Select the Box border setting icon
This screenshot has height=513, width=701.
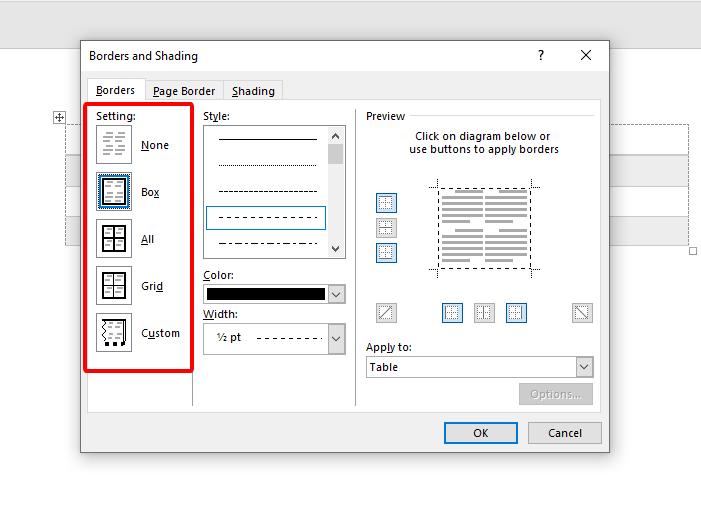click(x=114, y=191)
